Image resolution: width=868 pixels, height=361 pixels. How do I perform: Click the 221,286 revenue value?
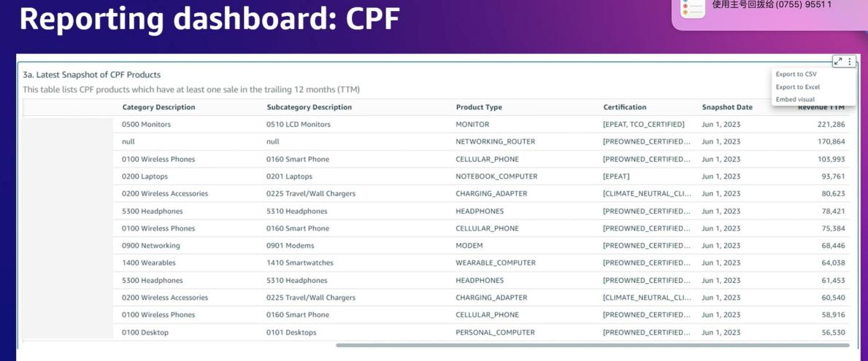[x=831, y=125]
